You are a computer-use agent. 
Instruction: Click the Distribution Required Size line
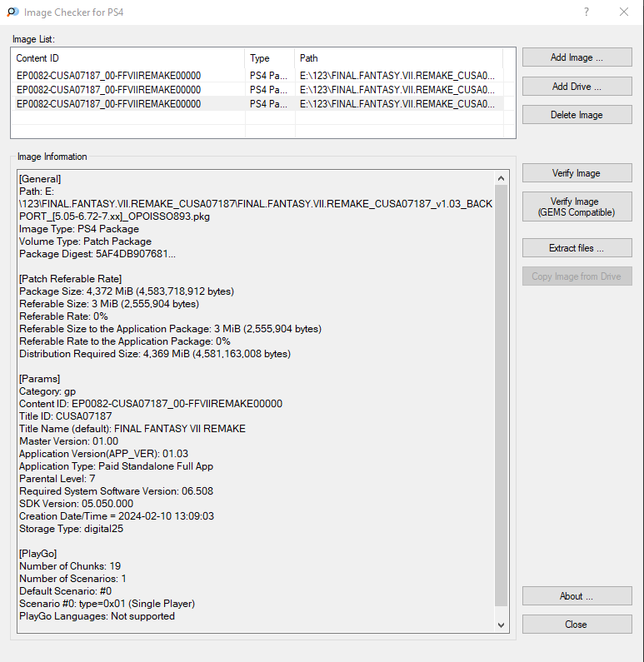(155, 354)
